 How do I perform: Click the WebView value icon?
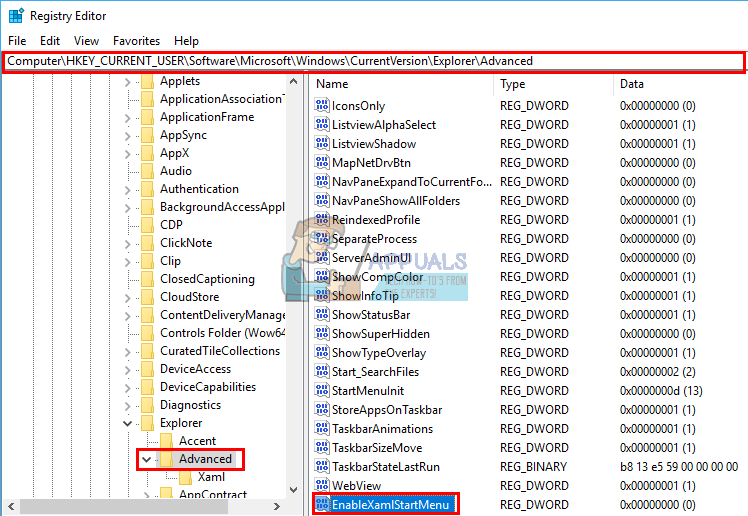point(322,485)
